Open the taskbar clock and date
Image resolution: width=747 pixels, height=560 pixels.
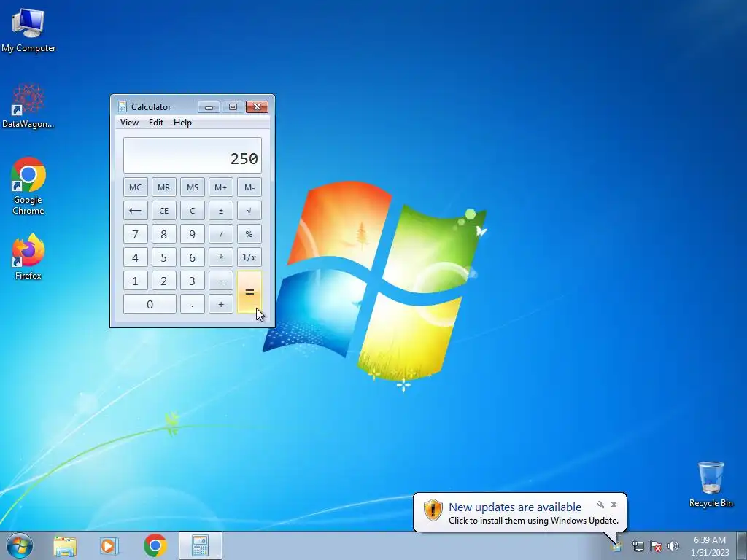tap(710, 546)
